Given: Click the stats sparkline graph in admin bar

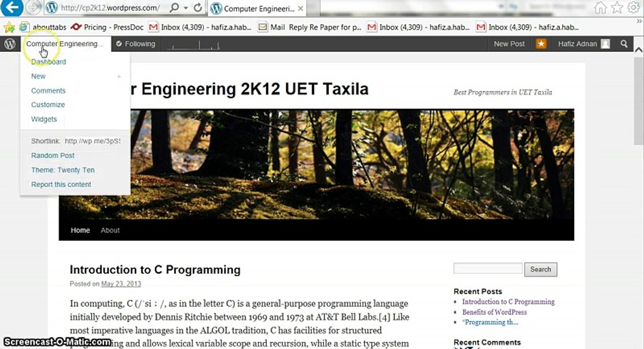Looking at the screenshot, I should (194, 45).
